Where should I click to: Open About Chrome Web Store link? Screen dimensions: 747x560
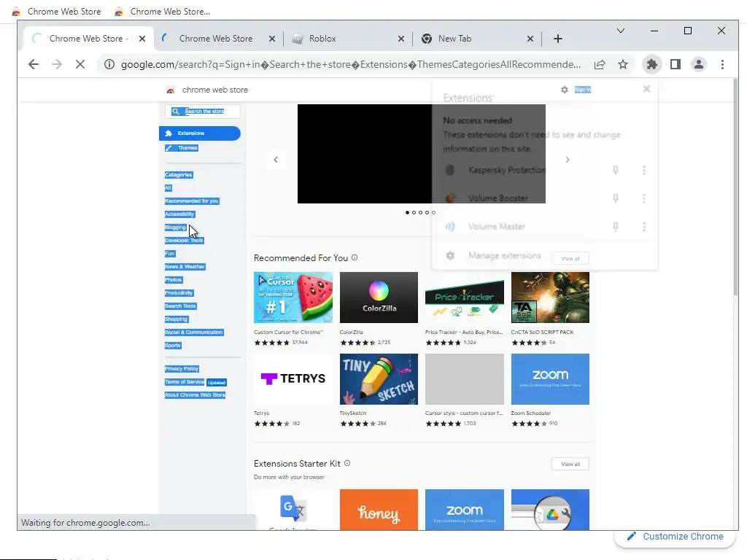pyautogui.click(x=195, y=394)
